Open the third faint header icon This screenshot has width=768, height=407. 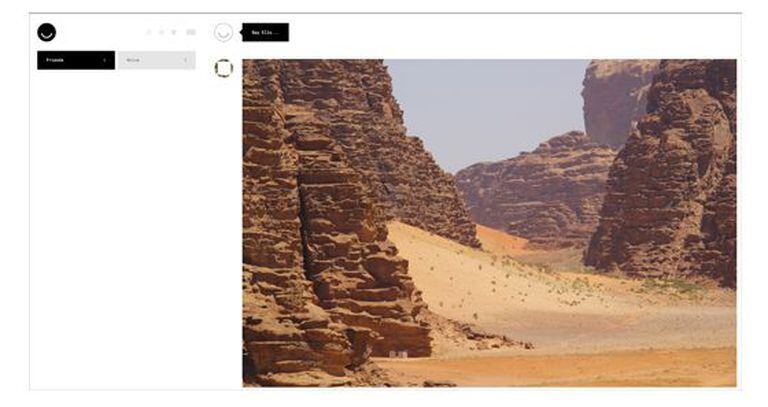coord(173,32)
